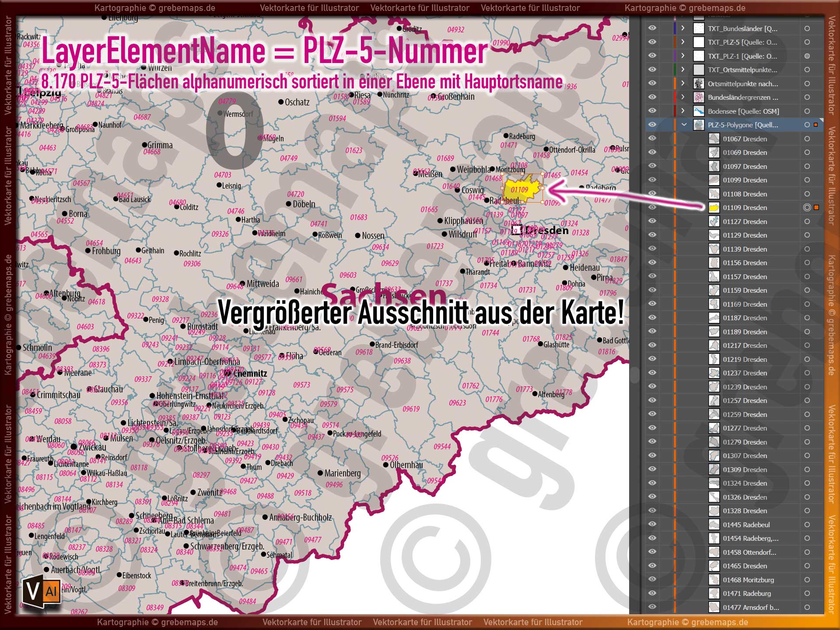
Task: Expand the Ortsmittelpunkte nach layer
Action: tap(684, 84)
